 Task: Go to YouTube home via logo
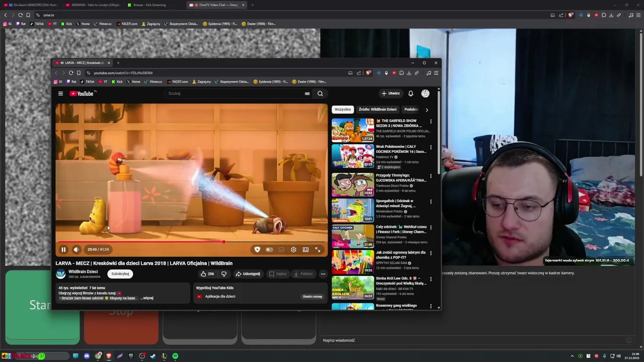[x=82, y=94]
